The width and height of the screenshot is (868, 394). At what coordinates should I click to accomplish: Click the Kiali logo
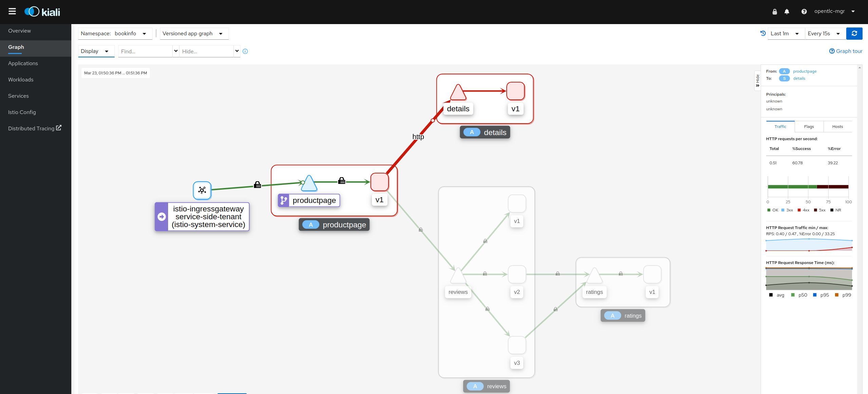(x=42, y=12)
